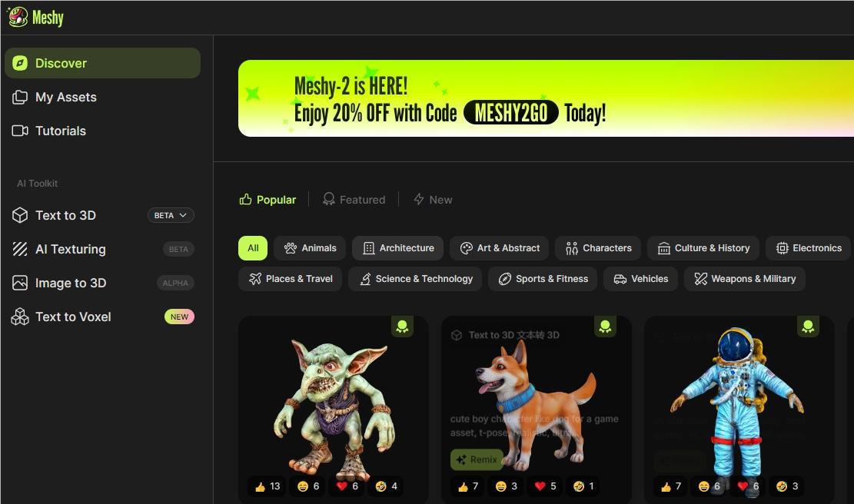This screenshot has width=854, height=504.
Task: Switch to the Featured tab
Action: pos(354,200)
